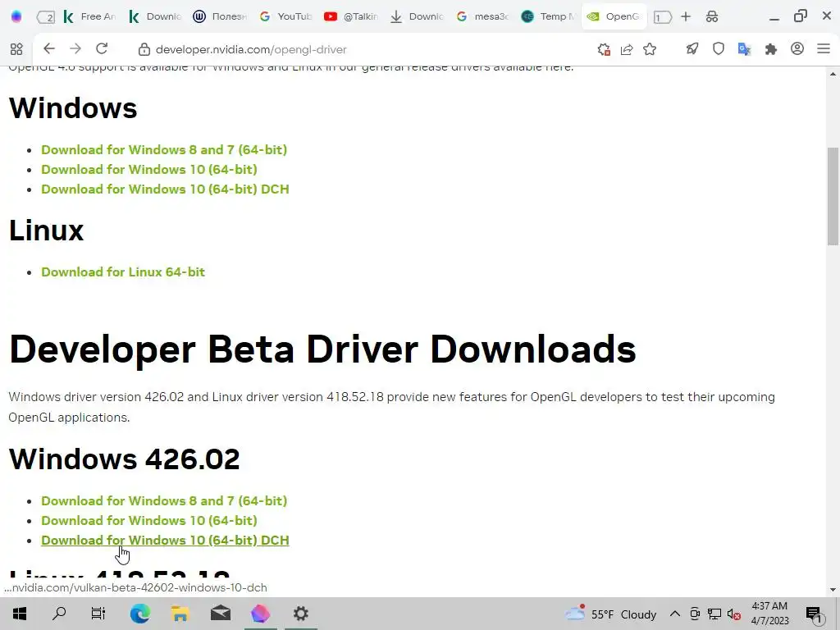Viewport: 840px width, 630px height.
Task: Download beta 426.02 for Windows 8 and 7
Action: tap(164, 501)
